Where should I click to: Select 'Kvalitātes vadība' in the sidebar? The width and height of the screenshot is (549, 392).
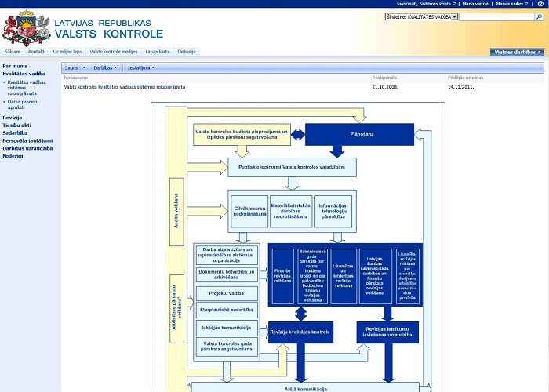[x=24, y=74]
